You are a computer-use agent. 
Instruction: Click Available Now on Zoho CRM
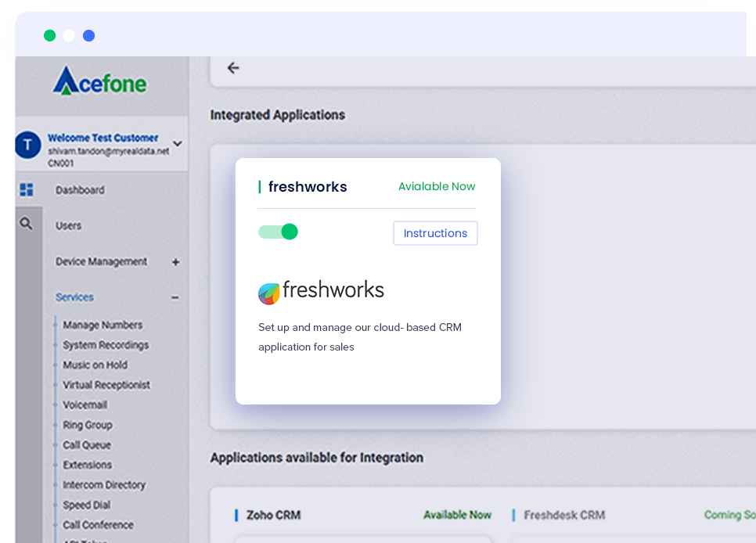(x=458, y=515)
